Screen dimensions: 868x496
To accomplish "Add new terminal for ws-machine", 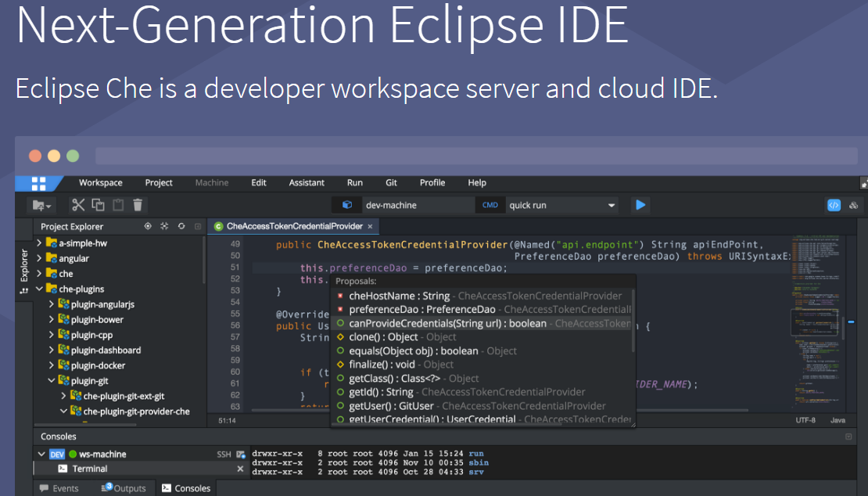I will 241,454.
